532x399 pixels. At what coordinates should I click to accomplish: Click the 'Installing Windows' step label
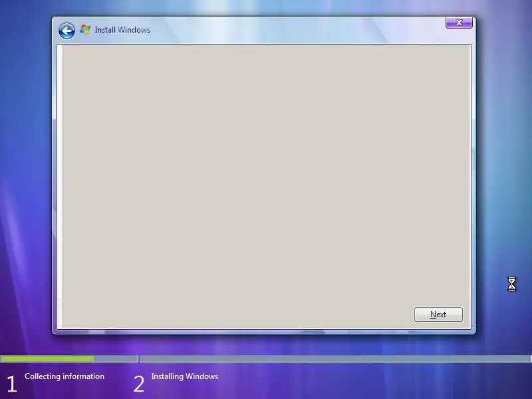pyautogui.click(x=185, y=376)
